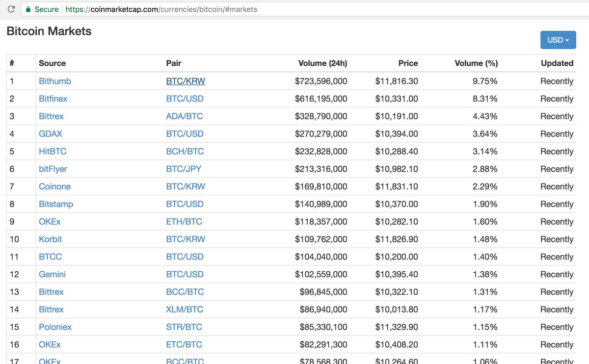The height and width of the screenshot is (364, 589).
Task: Click the Source column header
Action: pyautogui.click(x=52, y=63)
